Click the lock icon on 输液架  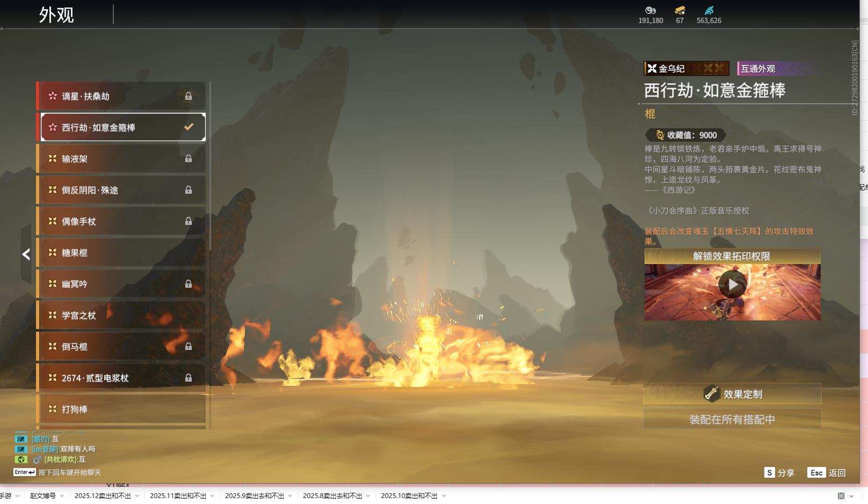(x=189, y=158)
